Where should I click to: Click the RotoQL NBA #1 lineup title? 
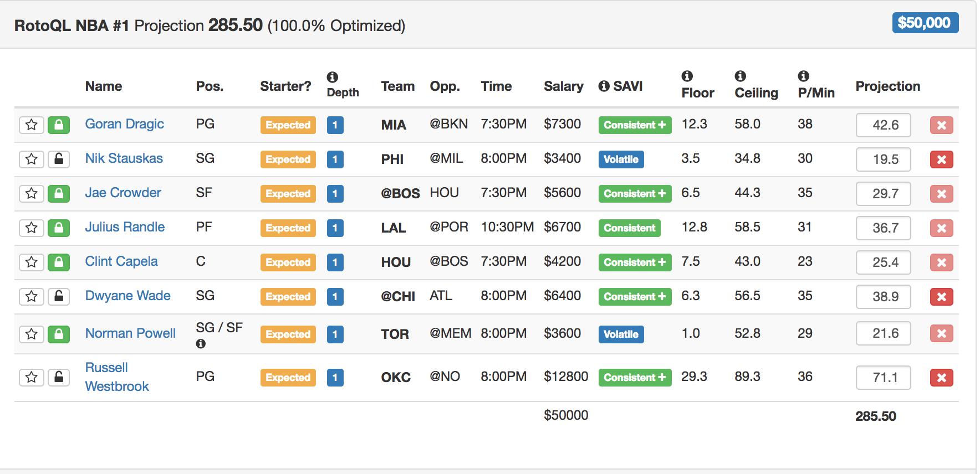[72, 26]
